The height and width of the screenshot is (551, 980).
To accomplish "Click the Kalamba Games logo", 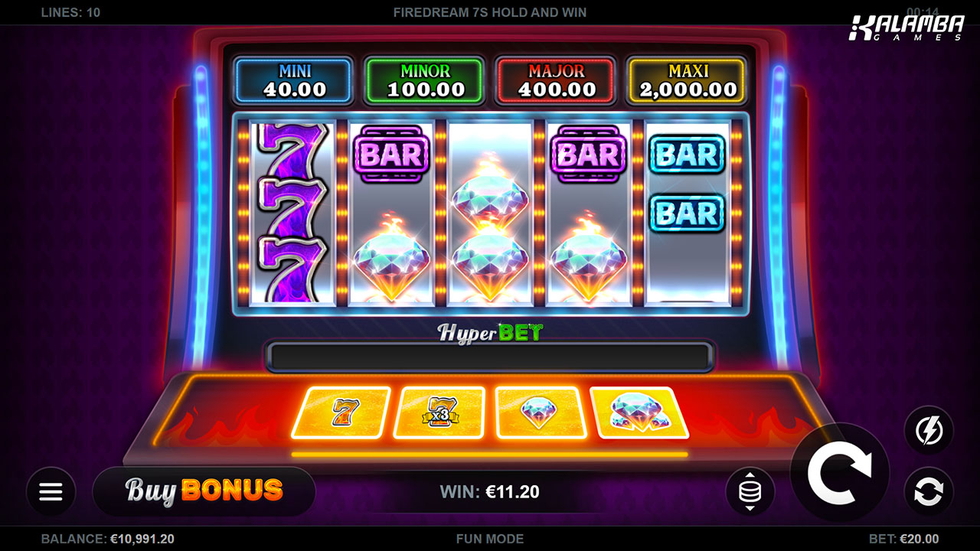I will click(907, 28).
